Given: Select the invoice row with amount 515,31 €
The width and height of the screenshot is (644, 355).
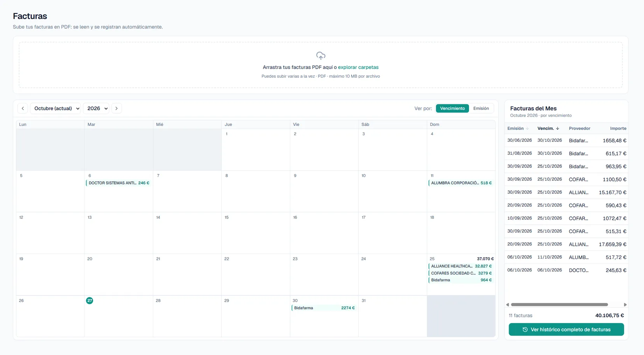Looking at the screenshot, I should tap(566, 231).
